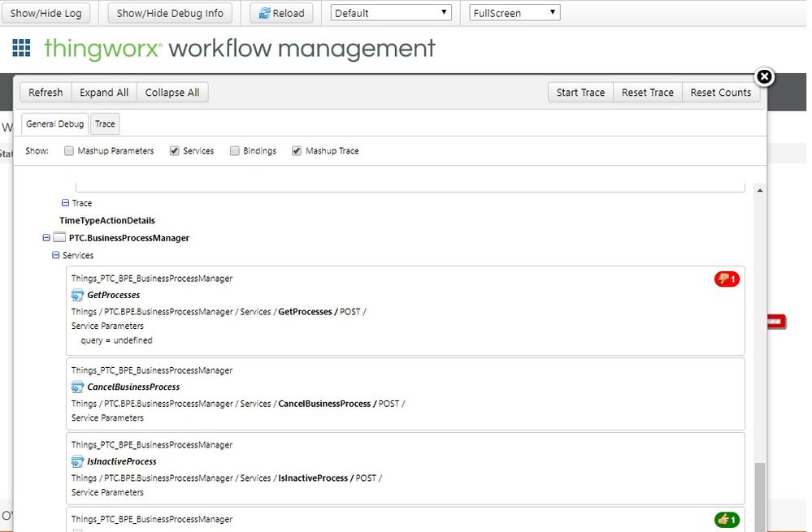Click the GetProcesses service name
The width and height of the screenshot is (812, 532).
point(114,295)
